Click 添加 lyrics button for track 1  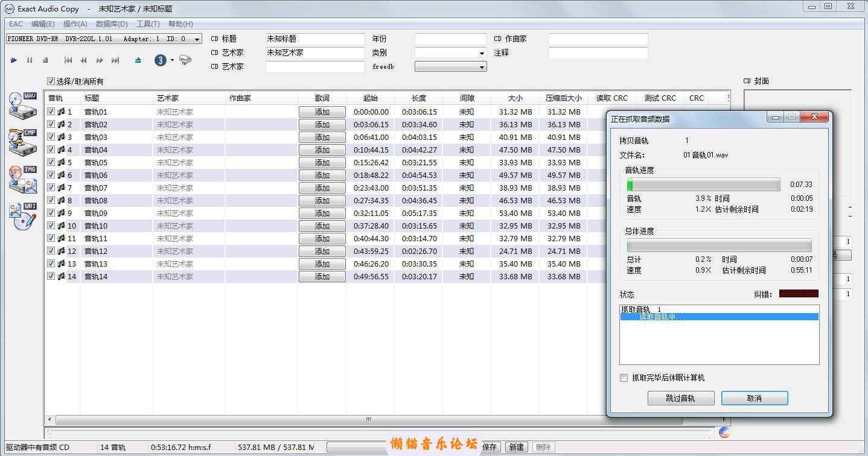322,112
